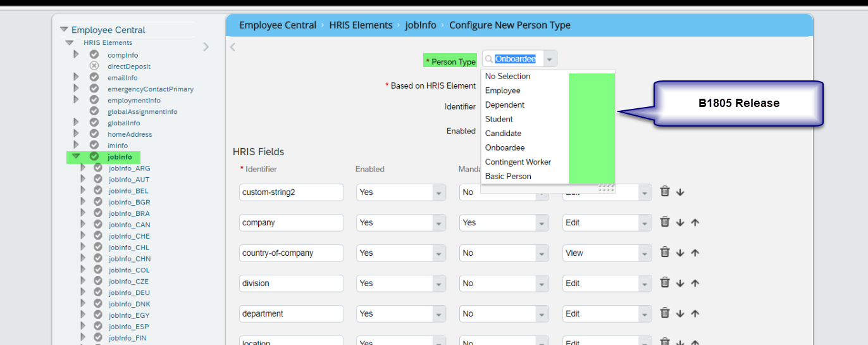Image resolution: width=868 pixels, height=345 pixels.
Task: Delete the company field row
Action: click(x=665, y=222)
